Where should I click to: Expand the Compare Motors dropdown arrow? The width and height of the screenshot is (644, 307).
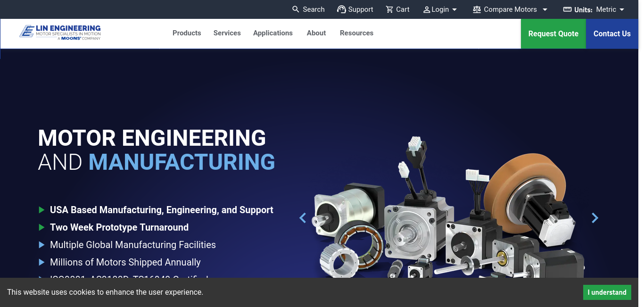[x=545, y=9]
